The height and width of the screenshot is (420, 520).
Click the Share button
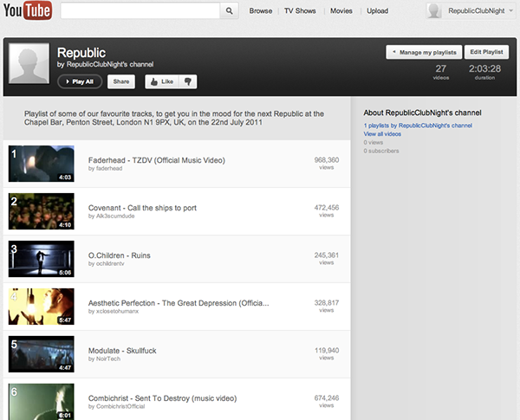coord(121,81)
